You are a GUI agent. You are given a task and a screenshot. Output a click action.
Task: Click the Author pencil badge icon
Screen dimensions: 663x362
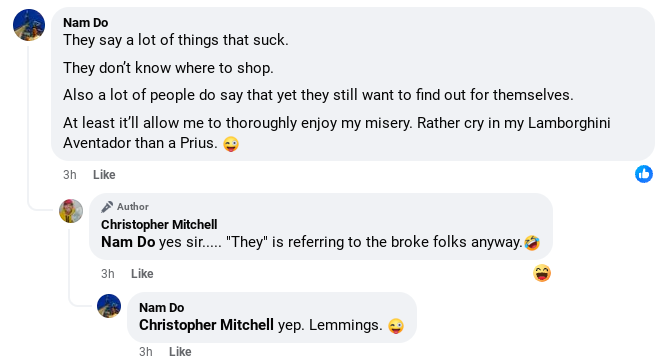coord(107,207)
